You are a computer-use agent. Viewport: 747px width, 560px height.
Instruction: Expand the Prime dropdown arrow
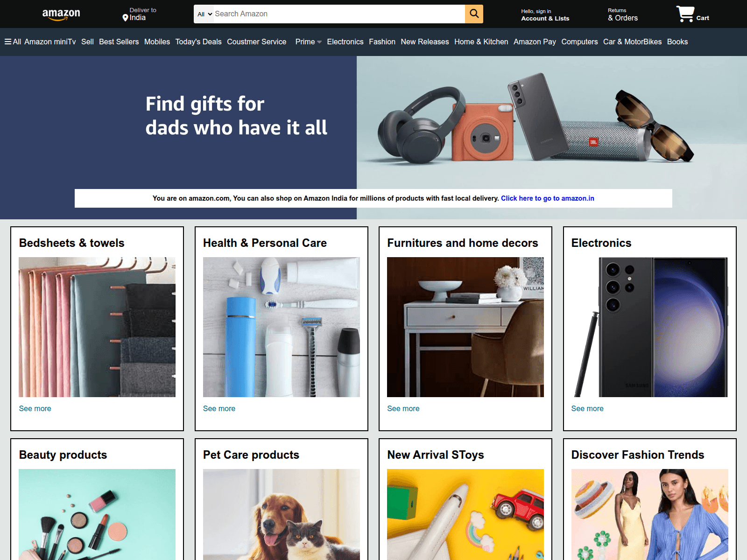tap(319, 42)
